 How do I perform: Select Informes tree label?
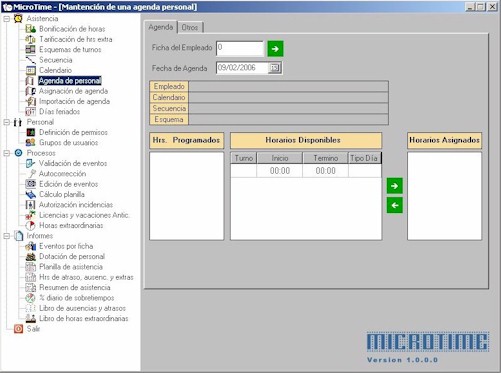tap(40, 236)
